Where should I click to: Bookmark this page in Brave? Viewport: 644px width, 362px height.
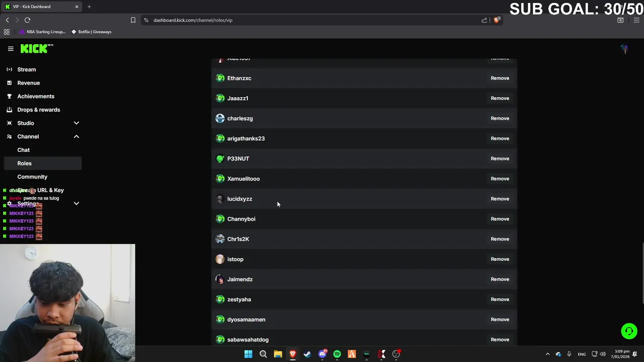click(133, 20)
